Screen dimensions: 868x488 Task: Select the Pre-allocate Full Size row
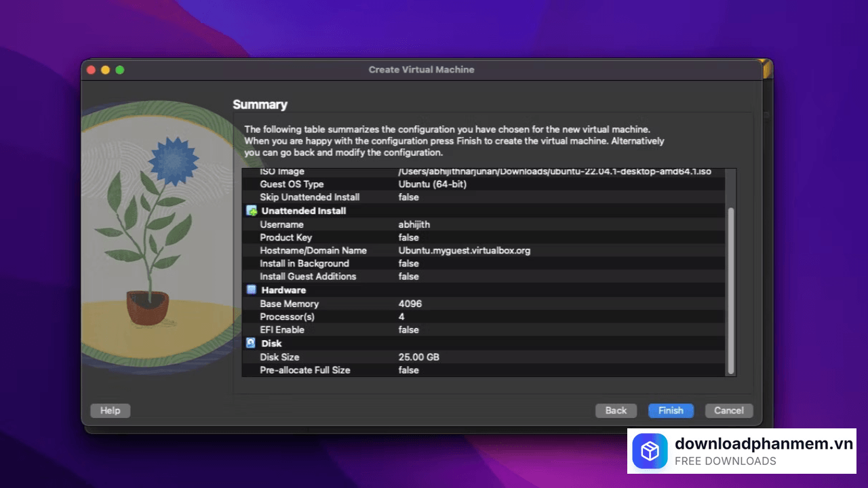pyautogui.click(x=407, y=370)
